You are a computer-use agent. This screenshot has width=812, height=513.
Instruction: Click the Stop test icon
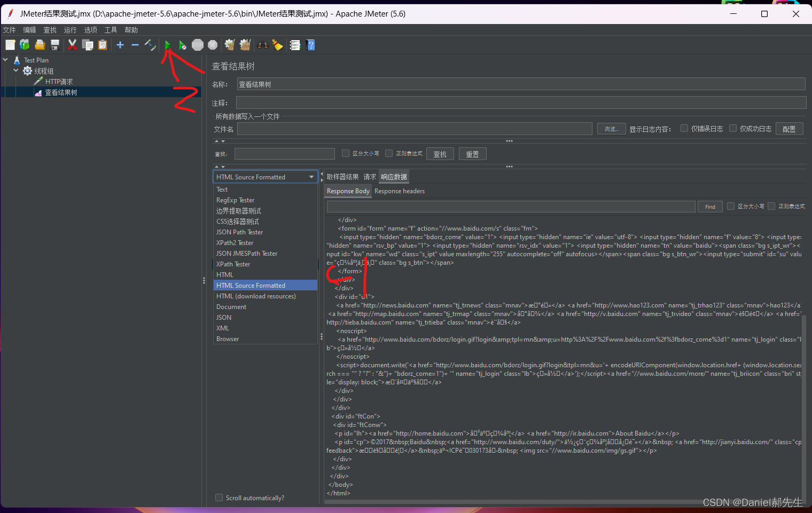[198, 45]
